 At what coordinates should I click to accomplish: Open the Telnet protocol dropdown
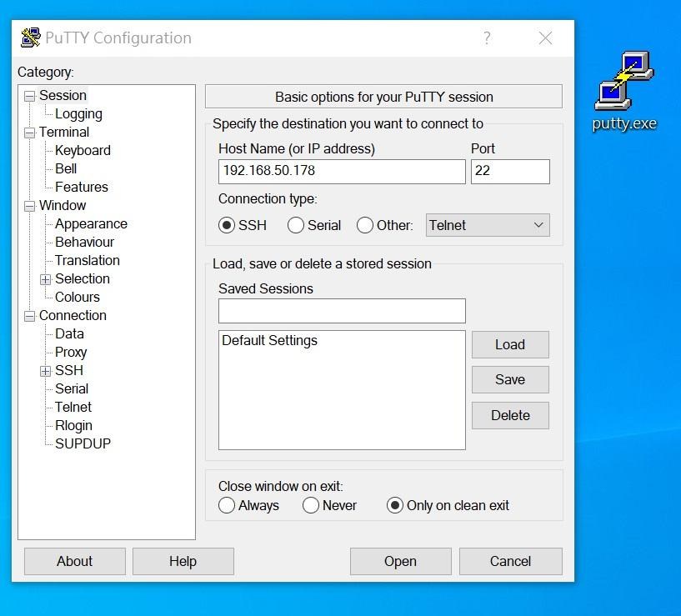[488, 225]
